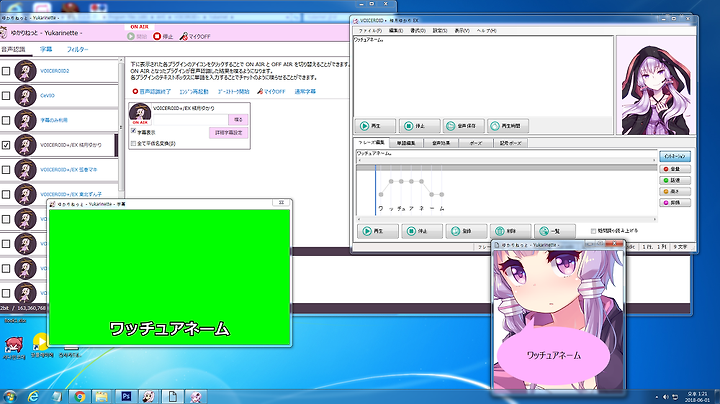Click the VOICEROID main text area containing ワッチュアネーム
This screenshot has height=404, width=720.
pyautogui.click(x=483, y=76)
